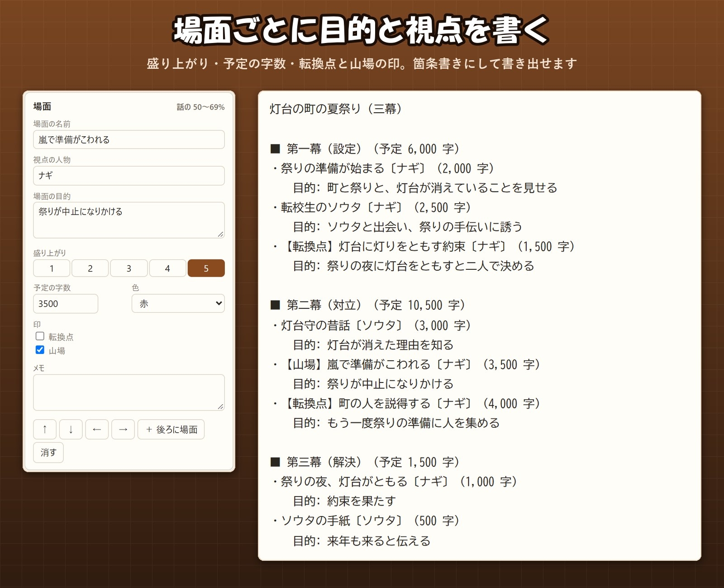Move scene down with the ↓ arrow button
This screenshot has width=724, height=588.
tap(71, 429)
